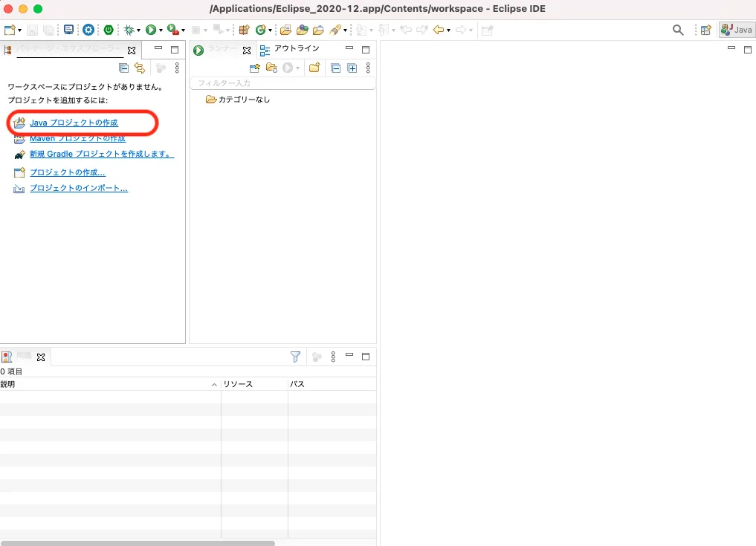
Task: Click the New Java Class icon
Action: point(261,30)
